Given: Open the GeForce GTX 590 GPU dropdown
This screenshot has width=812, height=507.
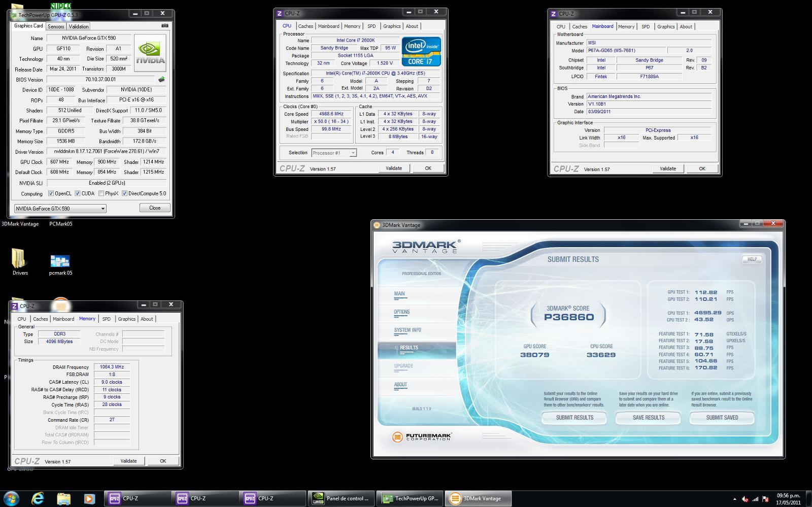Looking at the screenshot, I should [x=60, y=208].
